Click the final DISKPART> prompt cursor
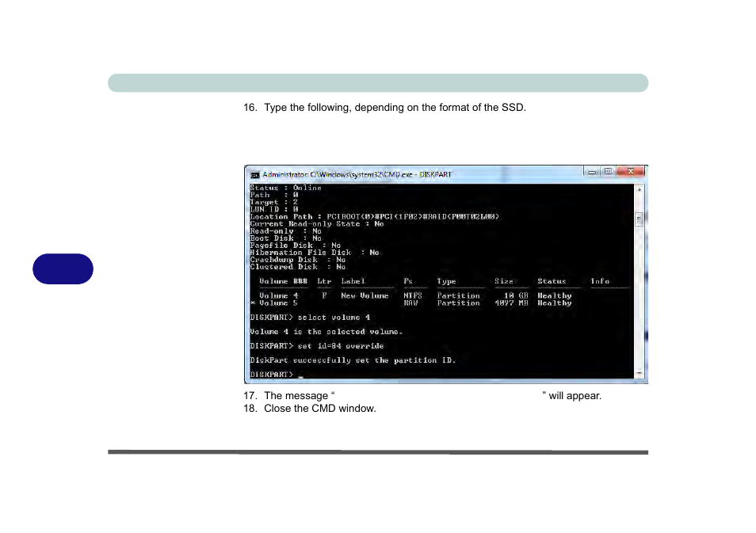This screenshot has width=756, height=533. 301,375
